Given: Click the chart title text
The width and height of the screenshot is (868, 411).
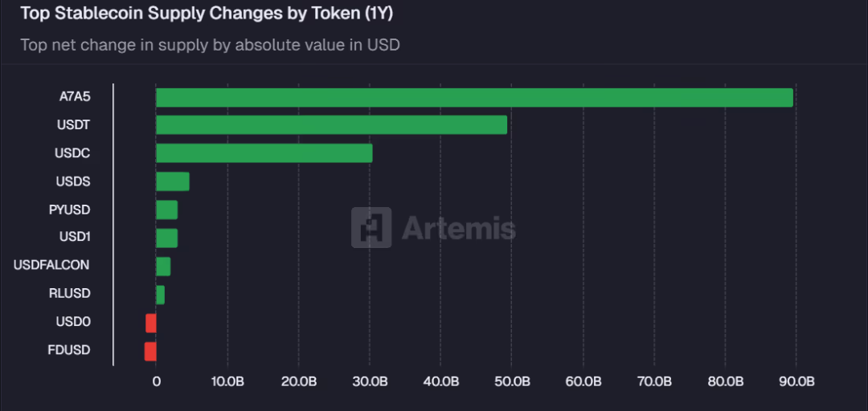Looking at the screenshot, I should tap(207, 14).
